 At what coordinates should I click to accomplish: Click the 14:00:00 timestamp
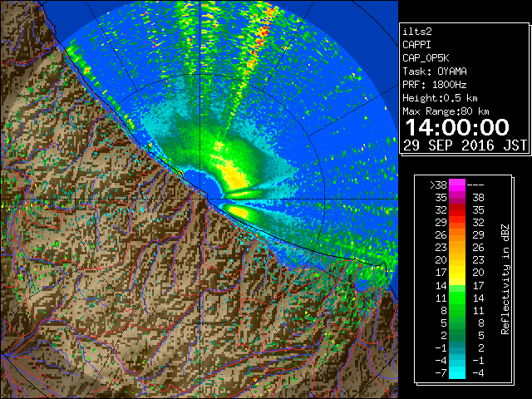coord(457,127)
